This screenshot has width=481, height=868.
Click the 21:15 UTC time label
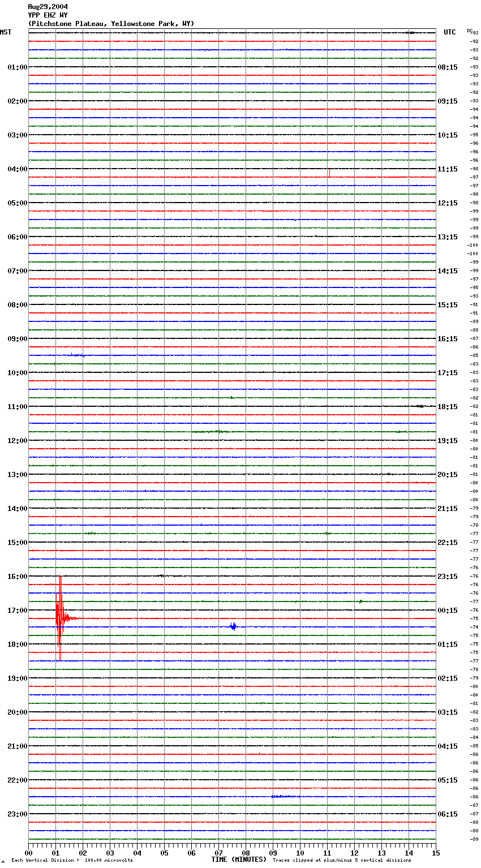(x=448, y=509)
